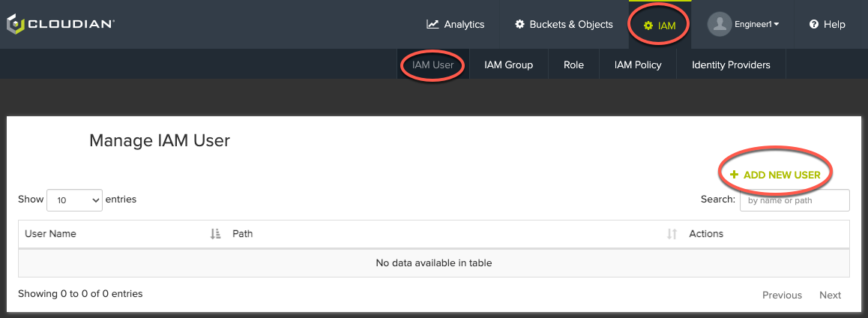
Task: Select the IAM User tab
Action: tap(433, 64)
